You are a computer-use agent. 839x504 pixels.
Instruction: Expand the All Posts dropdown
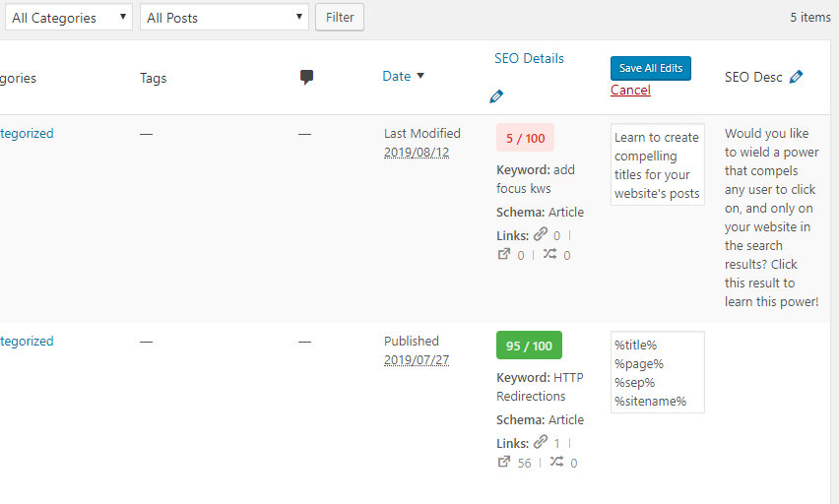[x=225, y=18]
